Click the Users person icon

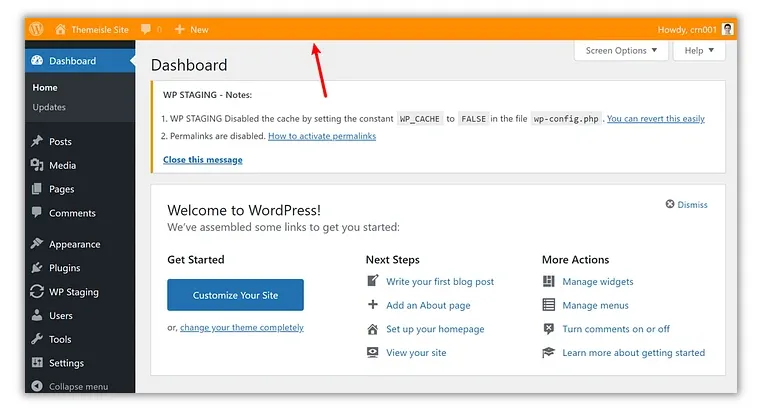[37, 315]
